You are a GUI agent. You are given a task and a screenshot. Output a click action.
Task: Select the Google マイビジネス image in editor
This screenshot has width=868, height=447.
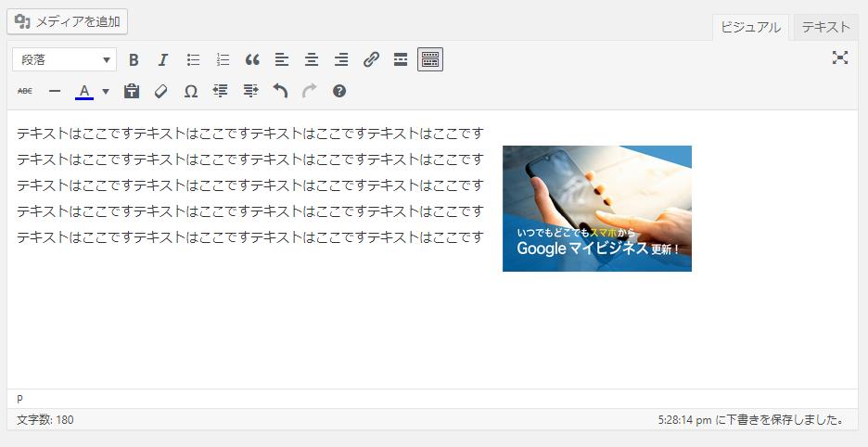(x=597, y=209)
